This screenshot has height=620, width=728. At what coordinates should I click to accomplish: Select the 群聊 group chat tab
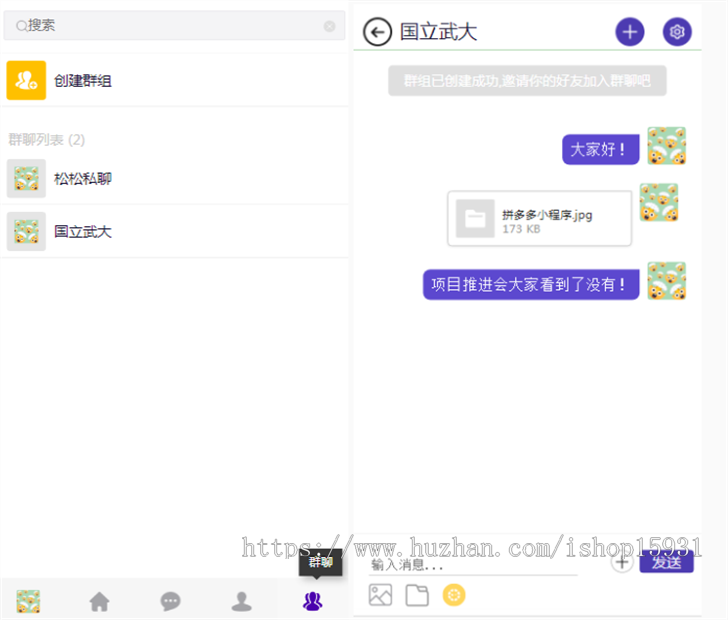pos(313,601)
